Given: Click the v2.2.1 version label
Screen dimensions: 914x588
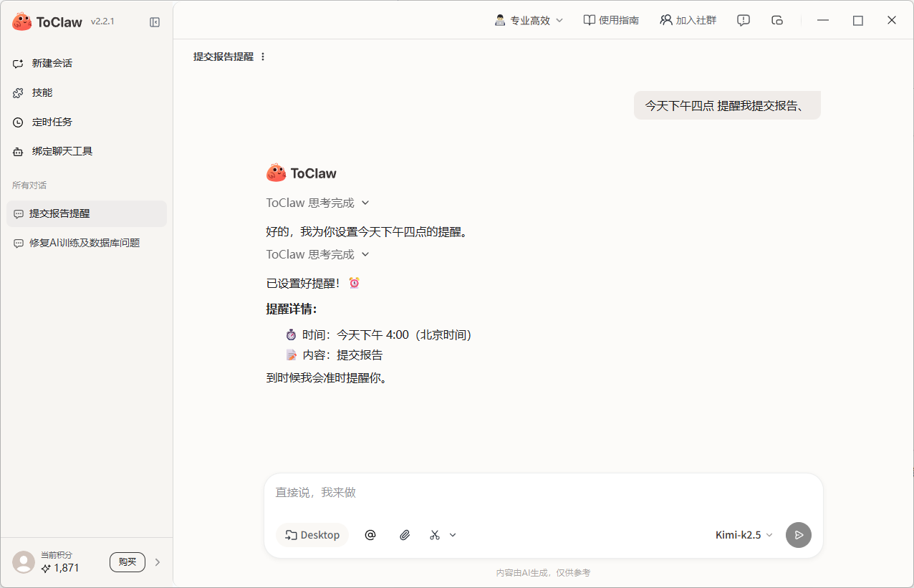Looking at the screenshot, I should 102,21.
